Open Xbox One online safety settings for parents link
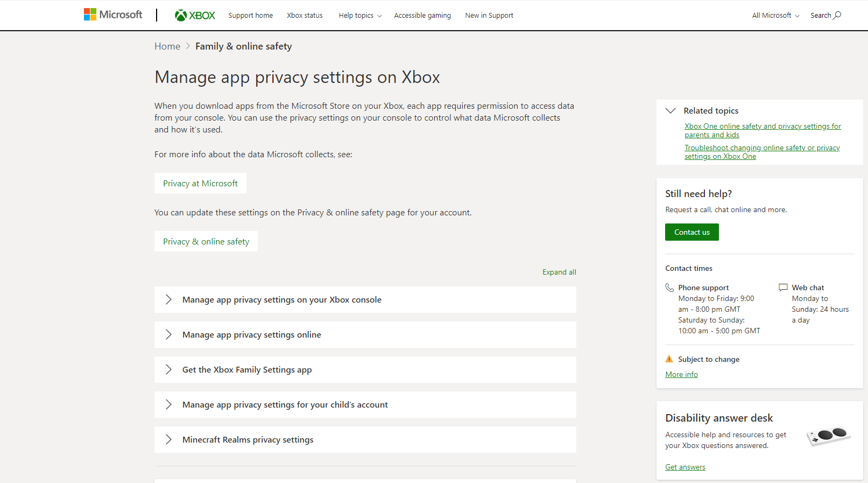This screenshot has width=868, height=483. (763, 130)
